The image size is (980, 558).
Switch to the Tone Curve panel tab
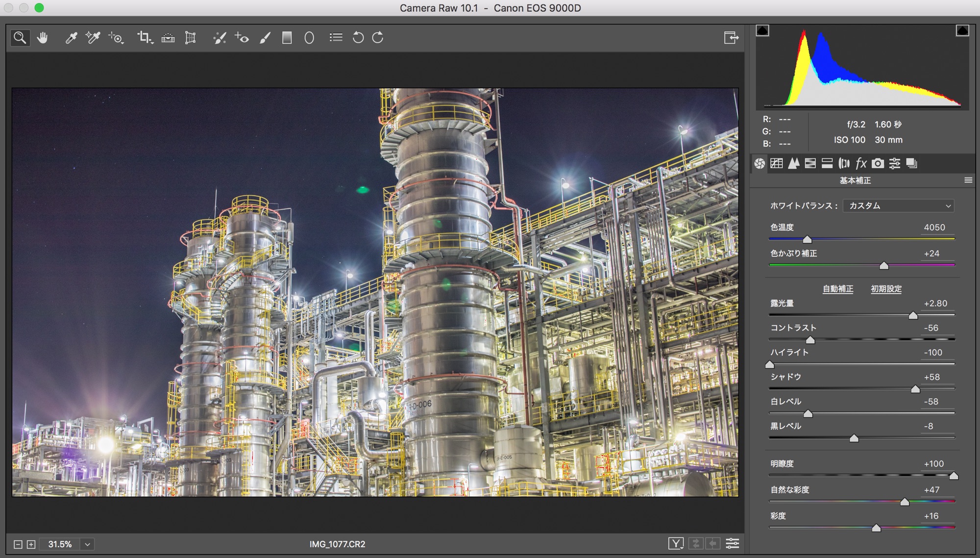(x=777, y=163)
